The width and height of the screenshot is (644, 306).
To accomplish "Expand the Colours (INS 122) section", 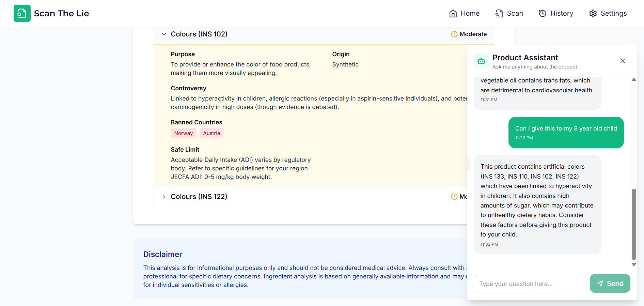I will (x=164, y=197).
